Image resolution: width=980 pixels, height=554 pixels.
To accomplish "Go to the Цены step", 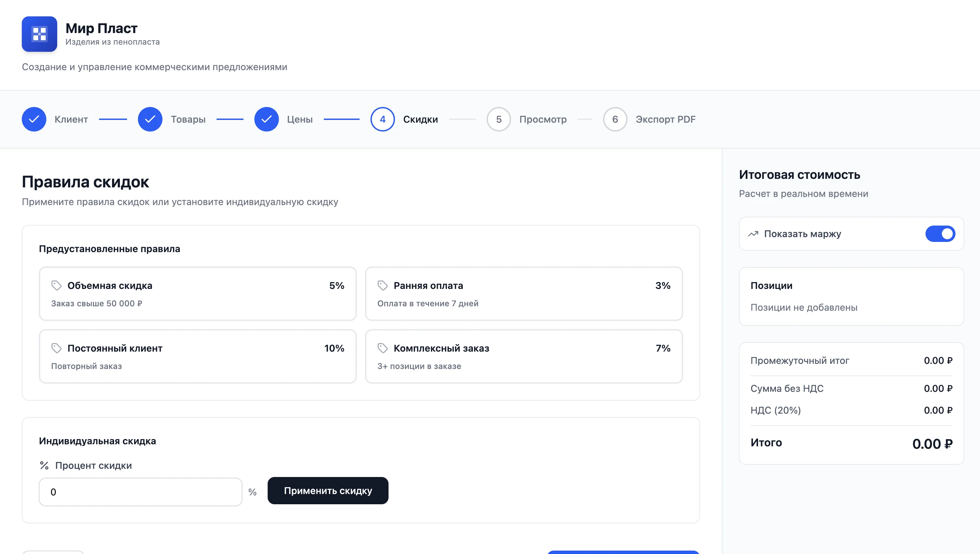I will click(267, 119).
